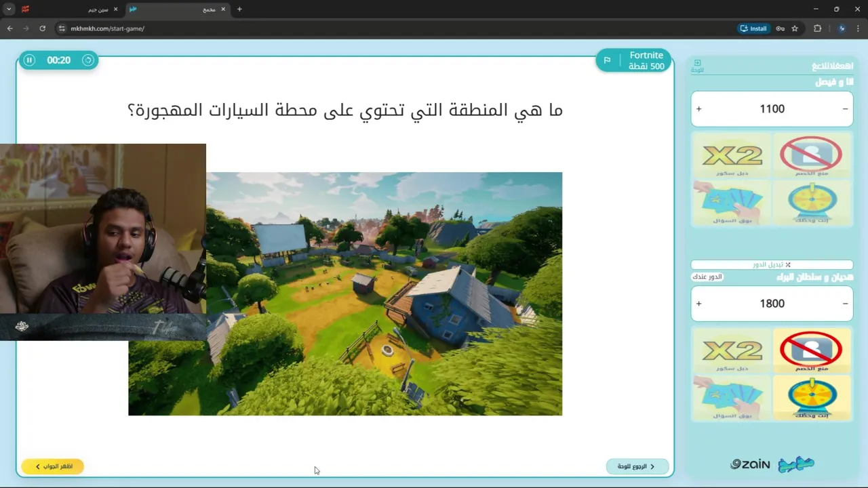
Task: Open the browser extensions menu
Action: 817,28
